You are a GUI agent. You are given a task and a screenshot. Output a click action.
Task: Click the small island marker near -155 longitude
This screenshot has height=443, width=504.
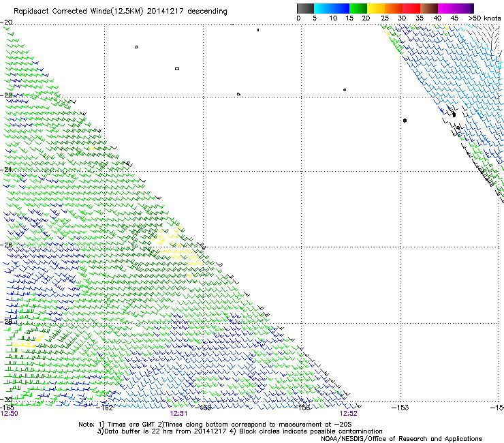coord(345,89)
